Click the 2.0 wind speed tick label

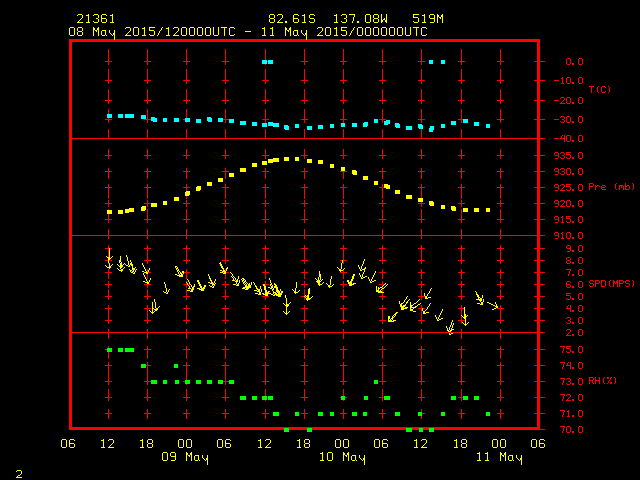(574, 333)
